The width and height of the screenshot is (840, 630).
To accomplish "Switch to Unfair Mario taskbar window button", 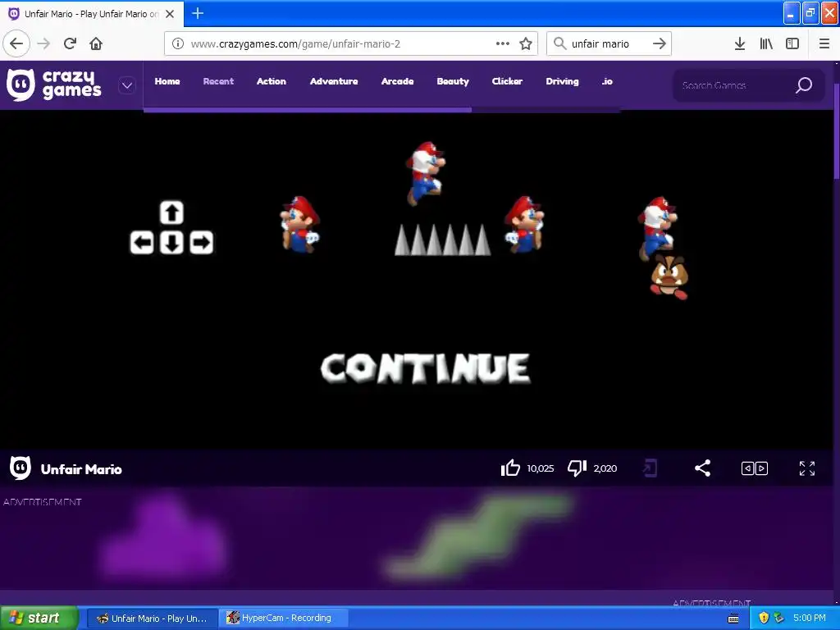I will coord(152,619).
